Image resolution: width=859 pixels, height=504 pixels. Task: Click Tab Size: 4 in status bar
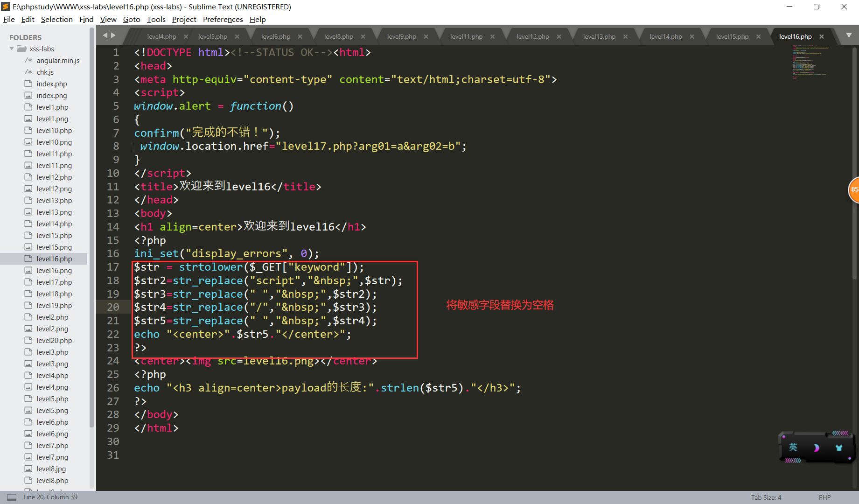coord(766,497)
